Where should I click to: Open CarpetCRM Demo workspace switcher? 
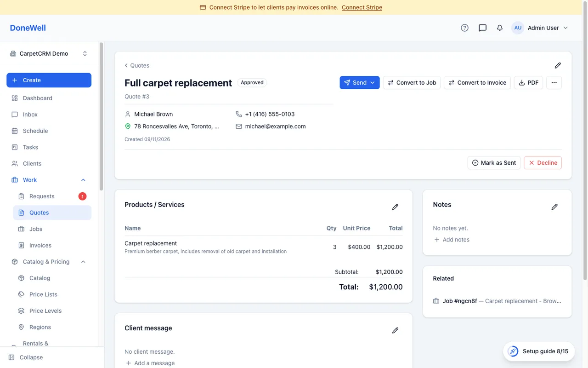49,54
